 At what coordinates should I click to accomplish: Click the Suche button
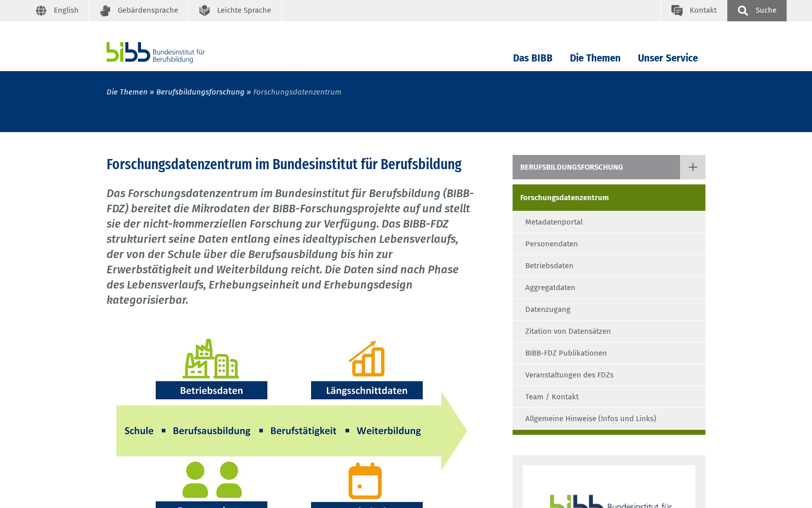point(757,11)
